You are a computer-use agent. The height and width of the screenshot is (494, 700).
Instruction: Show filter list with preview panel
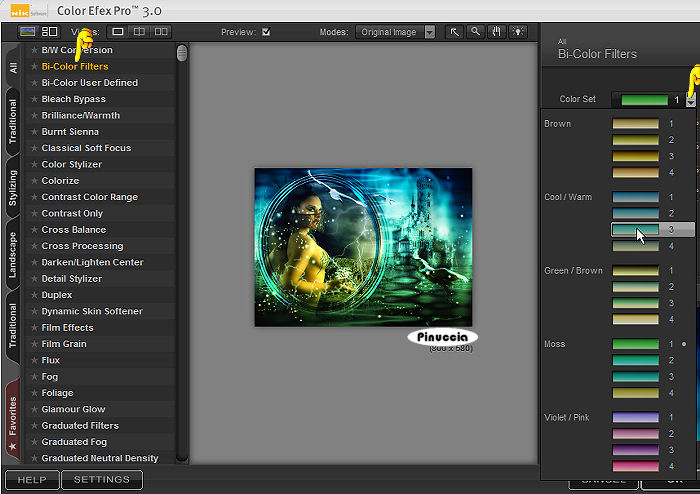(x=49, y=32)
